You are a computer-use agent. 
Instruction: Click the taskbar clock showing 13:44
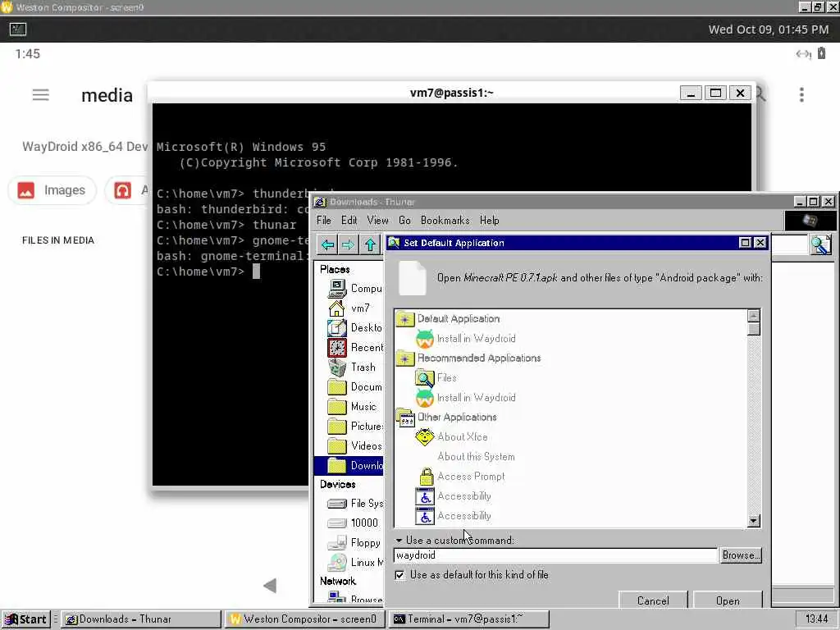tap(816, 619)
